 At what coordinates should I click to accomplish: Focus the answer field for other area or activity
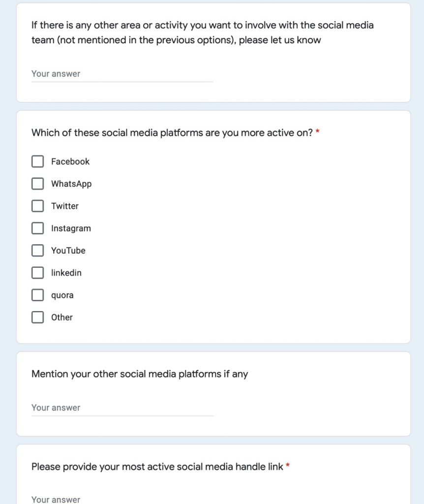pyautogui.click(x=122, y=74)
